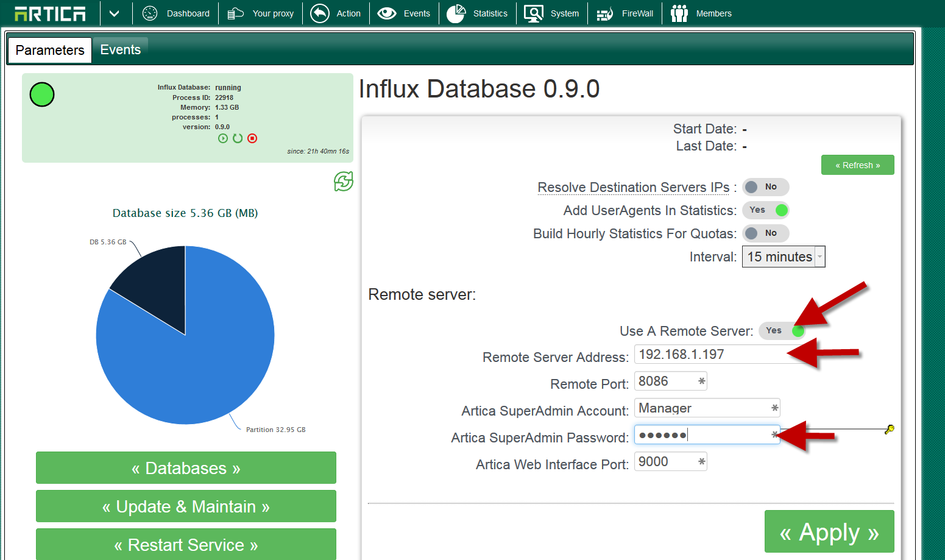This screenshot has height=560, width=945.
Task: Click the Resolve Destination Servers IPs label link
Action: pos(634,188)
